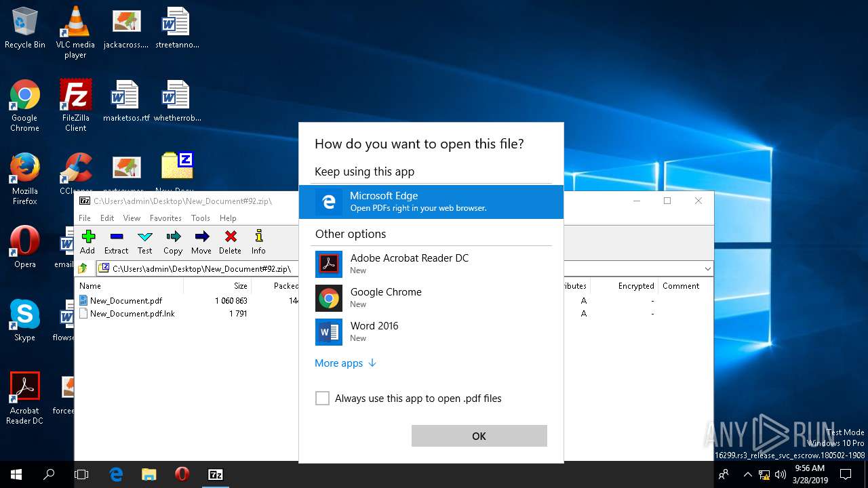868x488 pixels.
Task: Click the volume icon in system tray
Action: coord(780,474)
